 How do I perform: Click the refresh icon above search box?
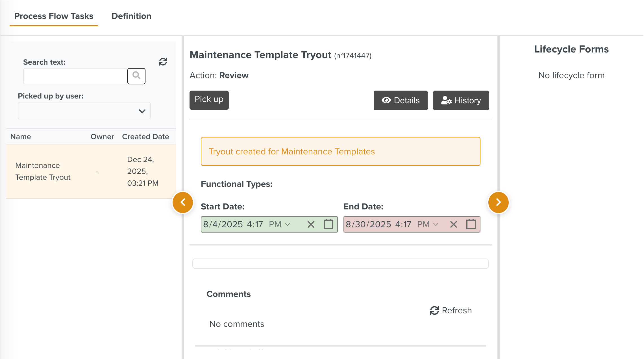[163, 62]
